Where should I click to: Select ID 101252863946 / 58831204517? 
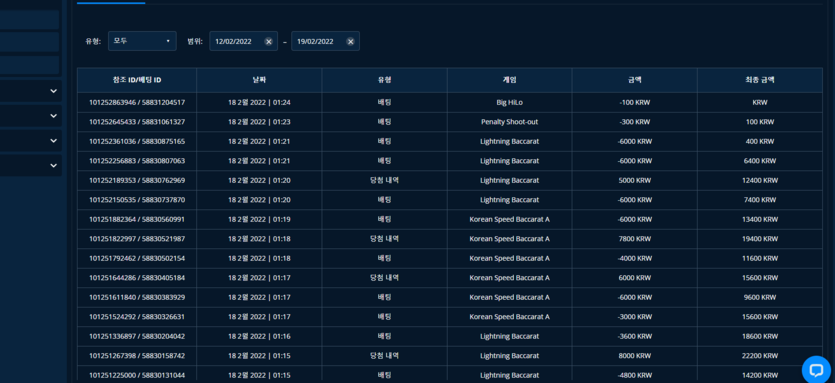coord(137,102)
